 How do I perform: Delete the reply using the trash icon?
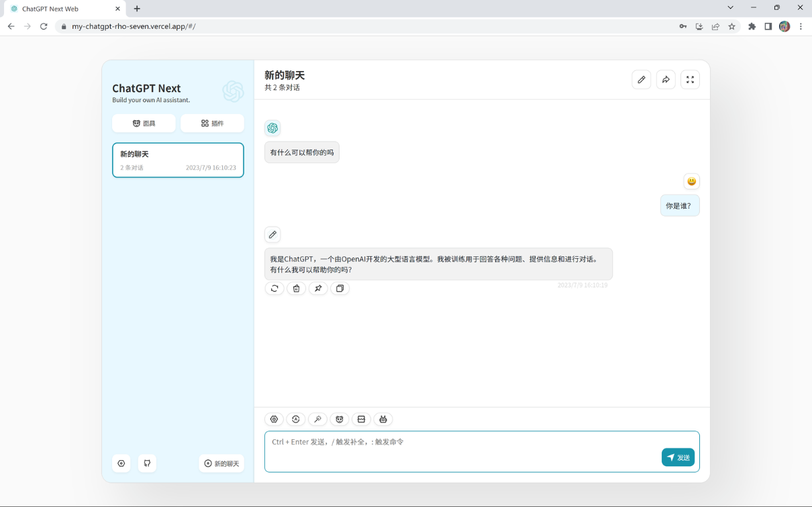pyautogui.click(x=296, y=288)
